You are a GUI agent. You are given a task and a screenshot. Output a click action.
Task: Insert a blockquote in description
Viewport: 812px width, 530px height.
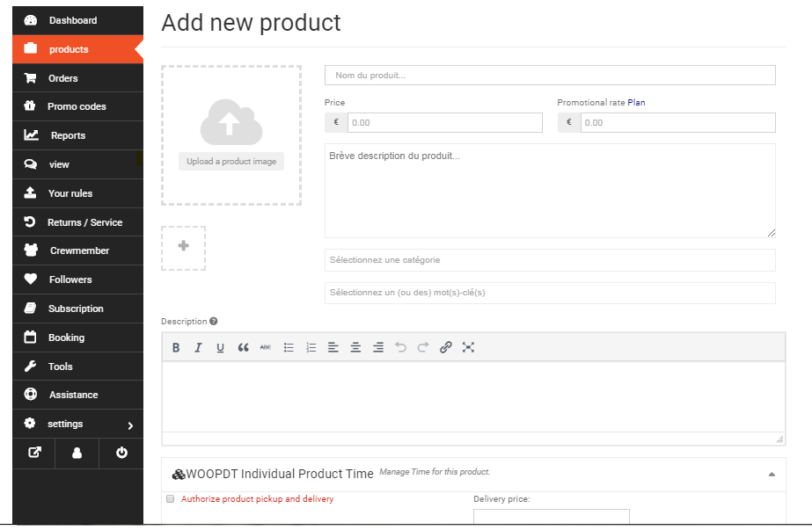coord(243,347)
